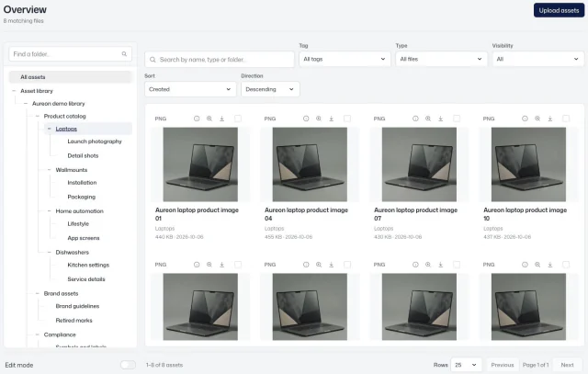Open the Type dropdown showing All files
This screenshot has width=588, height=374.
click(441, 59)
